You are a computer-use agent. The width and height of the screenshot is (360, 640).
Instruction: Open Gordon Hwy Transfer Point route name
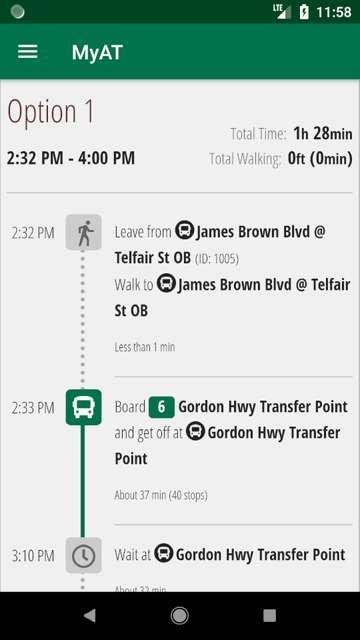263,407
